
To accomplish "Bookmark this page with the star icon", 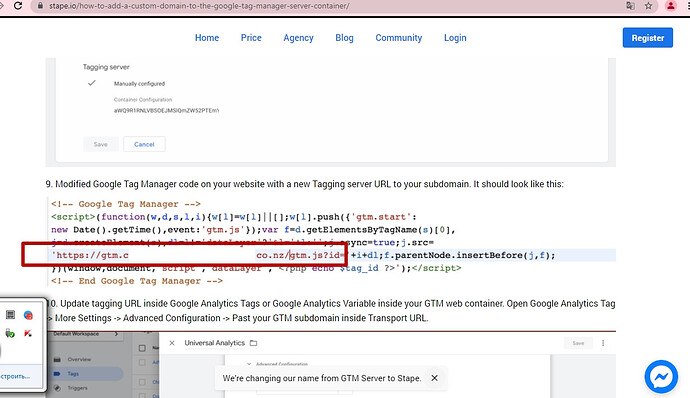I will click(649, 6).
